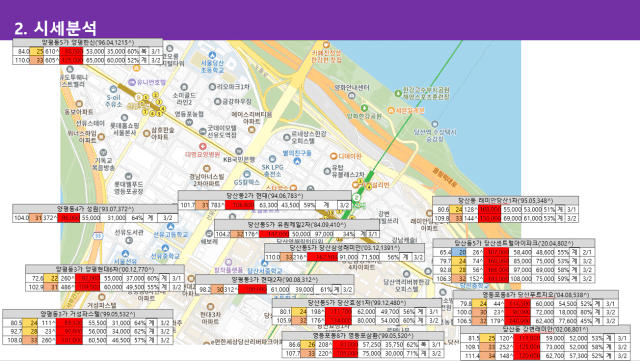Select the S-oil 주유소 gas station icon
Image resolution: width=640 pixels, height=361 pixels.
(x=113, y=89)
